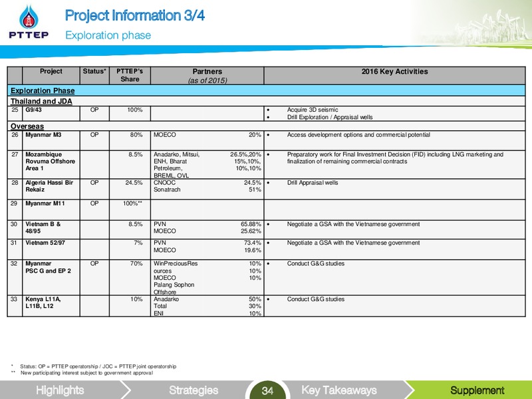Click the 70% share of Myanmar PSC G
The width and height of the screenshot is (532, 399).
point(136,263)
